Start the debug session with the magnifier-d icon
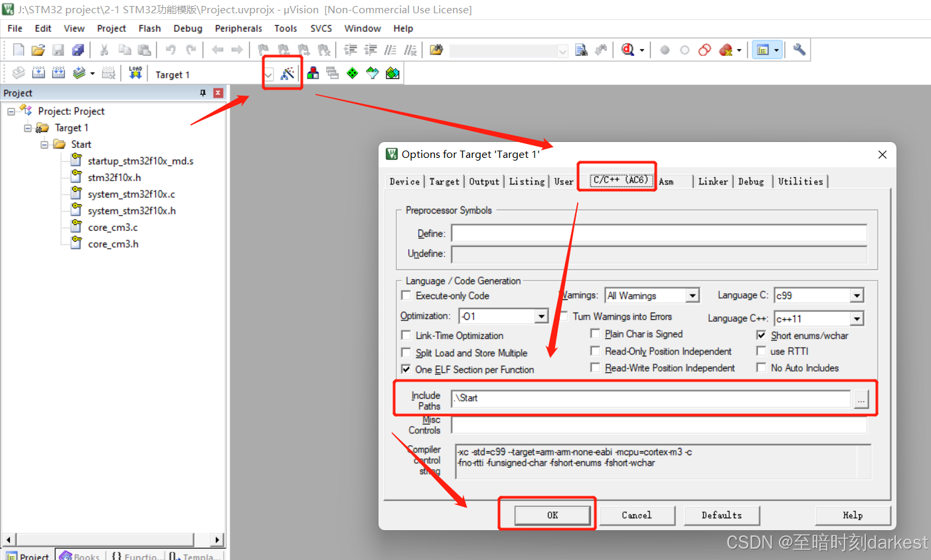 point(628,50)
